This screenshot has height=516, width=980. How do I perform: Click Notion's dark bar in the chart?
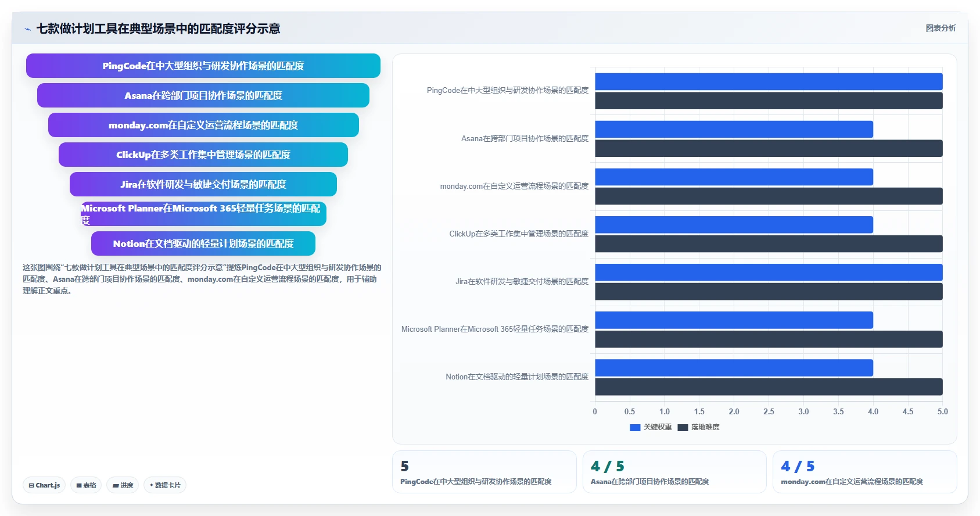click(769, 386)
